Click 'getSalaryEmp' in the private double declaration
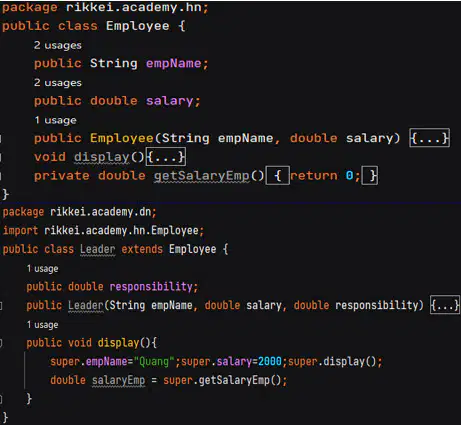461x425 pixels. 202,175
